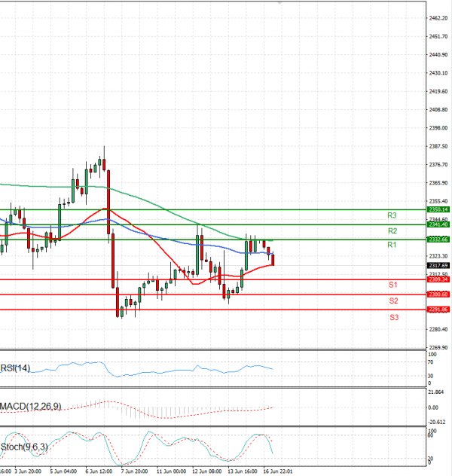
Task: Select the 2291.86 red price tag
Action: [438, 310]
